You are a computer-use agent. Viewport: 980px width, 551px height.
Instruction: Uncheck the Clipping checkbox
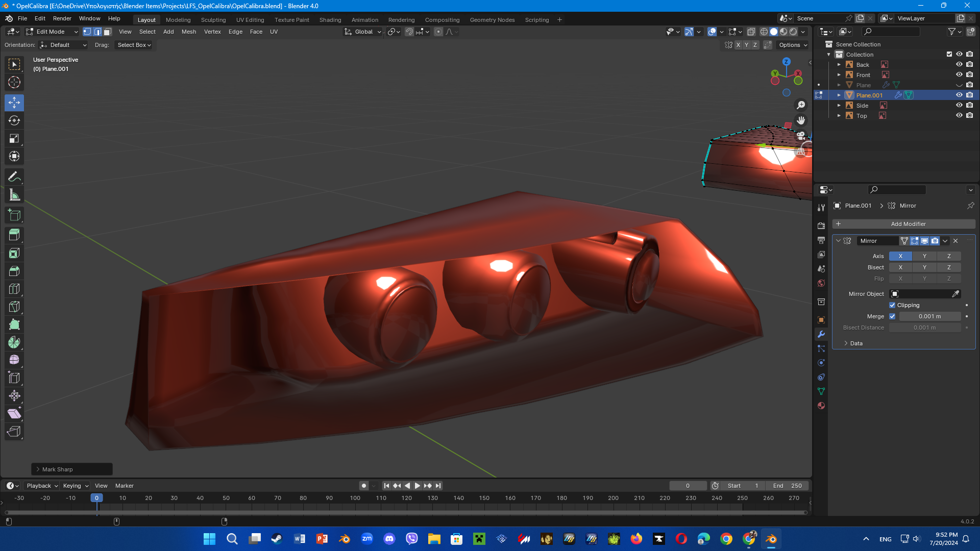click(x=892, y=305)
